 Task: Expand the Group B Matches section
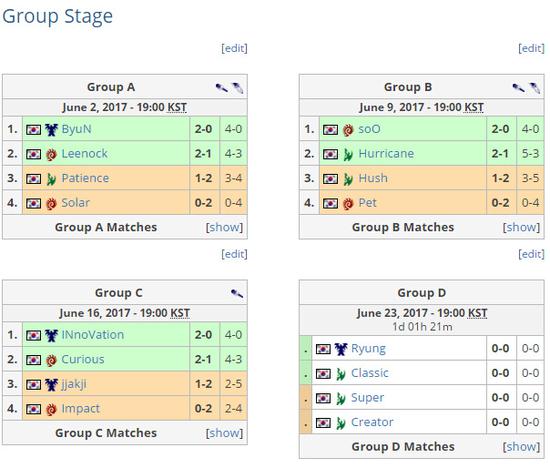[521, 227]
